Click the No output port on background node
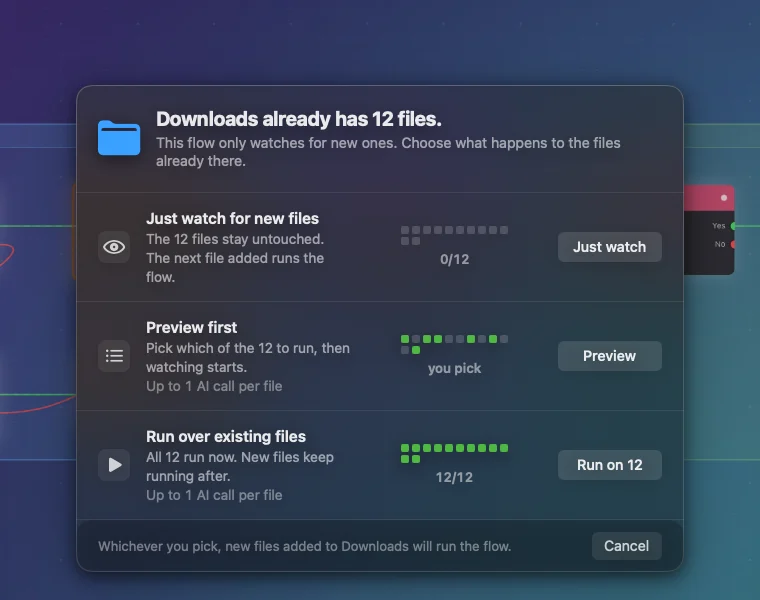Viewport: 760px width, 600px height. point(733,244)
